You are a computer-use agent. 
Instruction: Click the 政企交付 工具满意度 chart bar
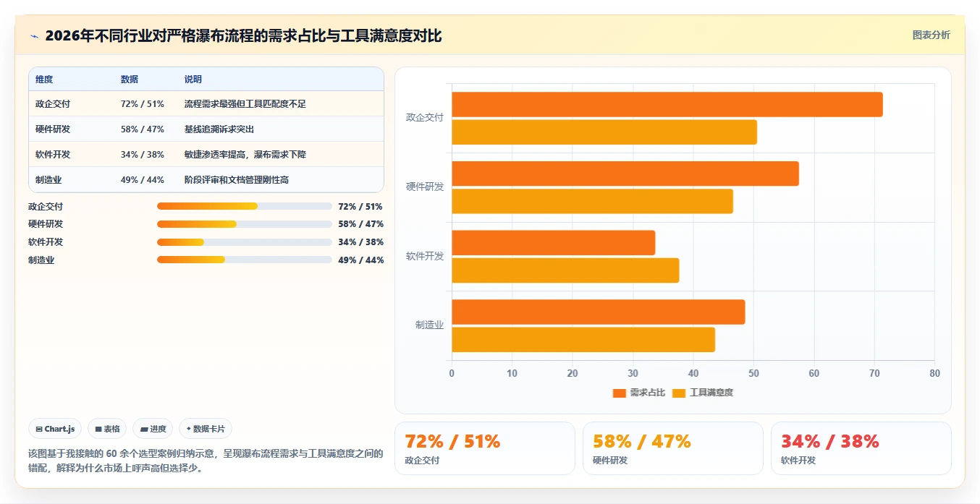pos(604,132)
